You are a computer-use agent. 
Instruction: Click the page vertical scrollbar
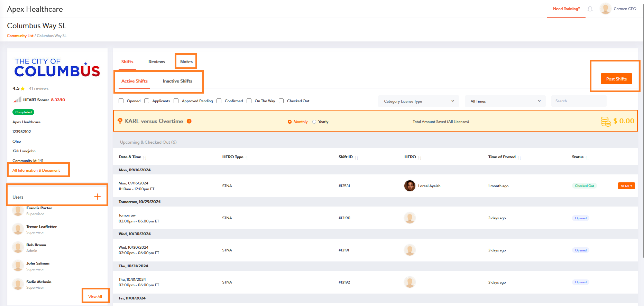pos(643,131)
